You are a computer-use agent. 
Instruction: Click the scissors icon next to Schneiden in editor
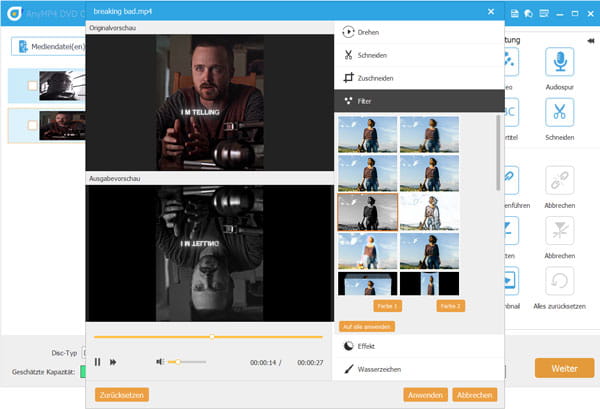(x=348, y=55)
